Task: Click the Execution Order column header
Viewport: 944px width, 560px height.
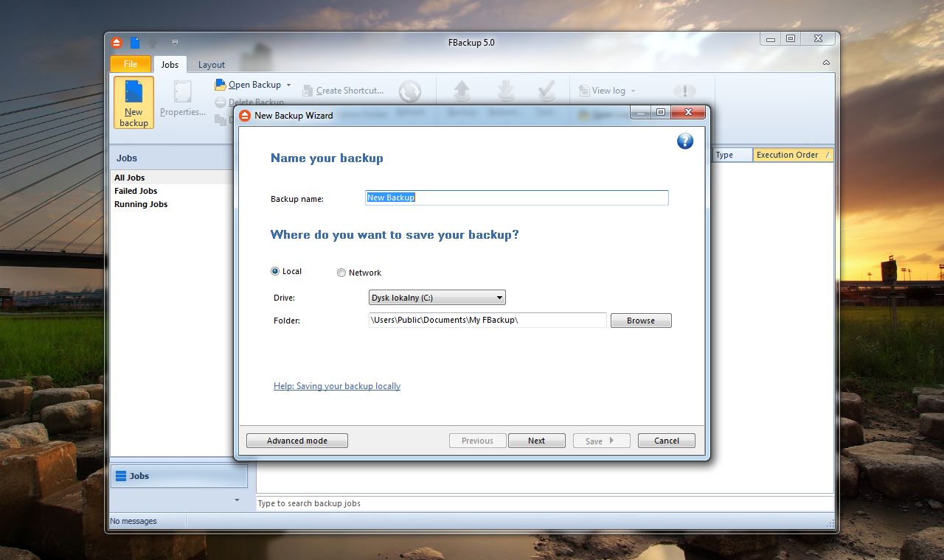Action: point(794,155)
